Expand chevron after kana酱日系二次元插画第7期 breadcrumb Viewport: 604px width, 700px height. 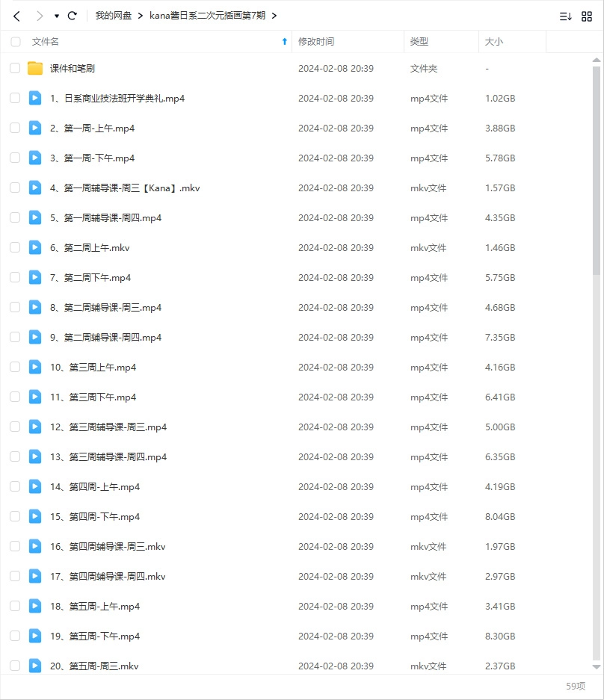274,16
